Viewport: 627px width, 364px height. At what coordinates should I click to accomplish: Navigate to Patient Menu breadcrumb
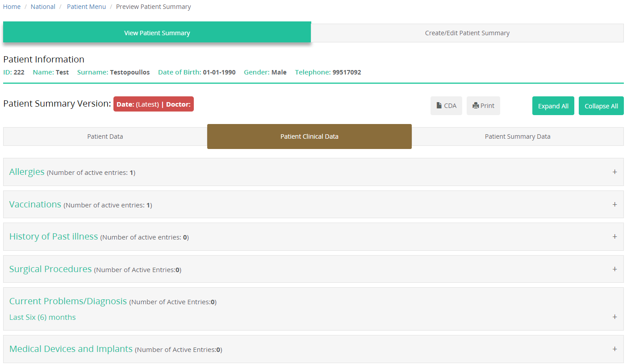[x=86, y=7]
